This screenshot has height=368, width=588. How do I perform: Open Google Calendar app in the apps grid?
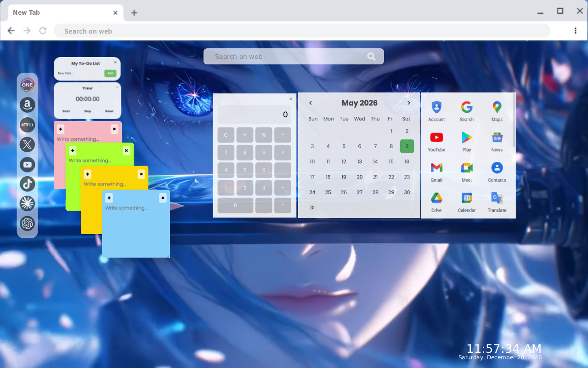tap(467, 202)
